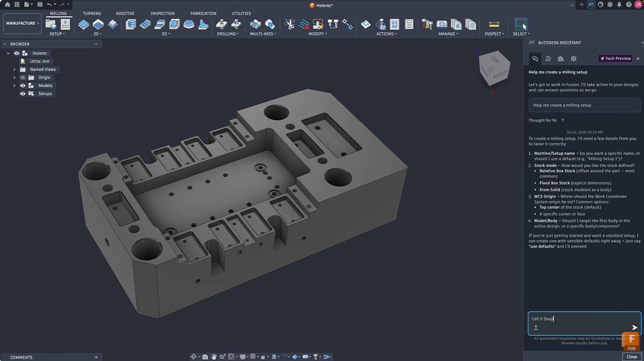Viewport: 644px width, 361px height.
Task: Open the assistant history clock icon
Action: tap(548, 59)
